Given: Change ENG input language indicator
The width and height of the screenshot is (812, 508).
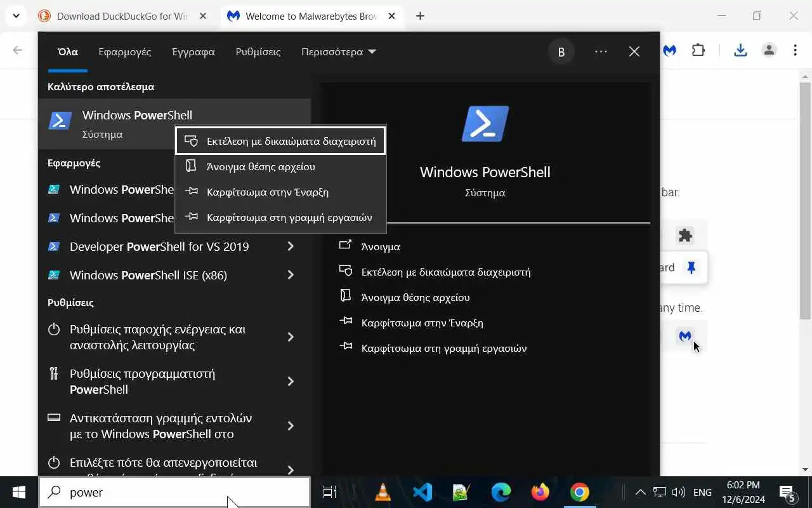Looking at the screenshot, I should pyautogui.click(x=702, y=492).
